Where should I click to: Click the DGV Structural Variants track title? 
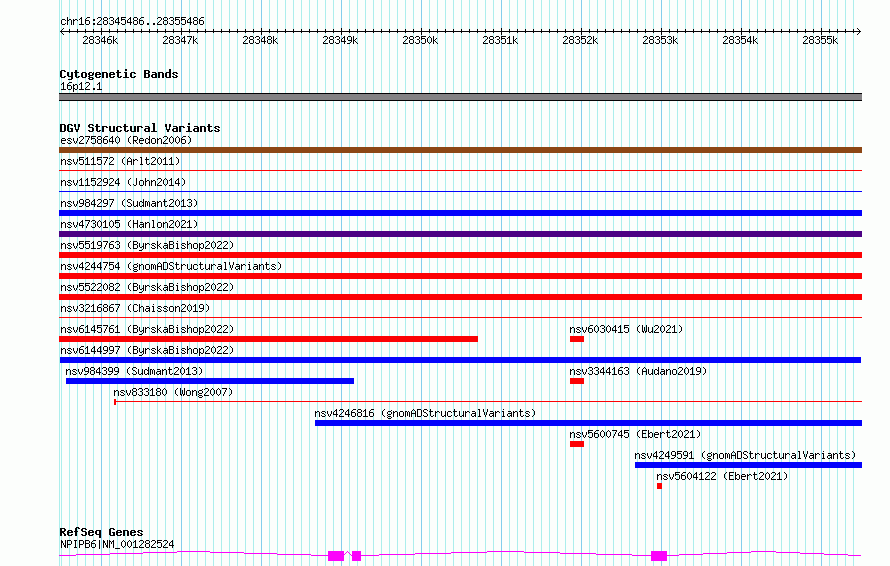click(x=140, y=128)
